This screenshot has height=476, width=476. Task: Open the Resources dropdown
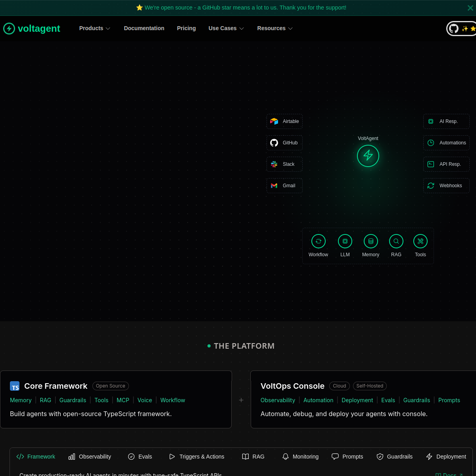click(x=275, y=28)
